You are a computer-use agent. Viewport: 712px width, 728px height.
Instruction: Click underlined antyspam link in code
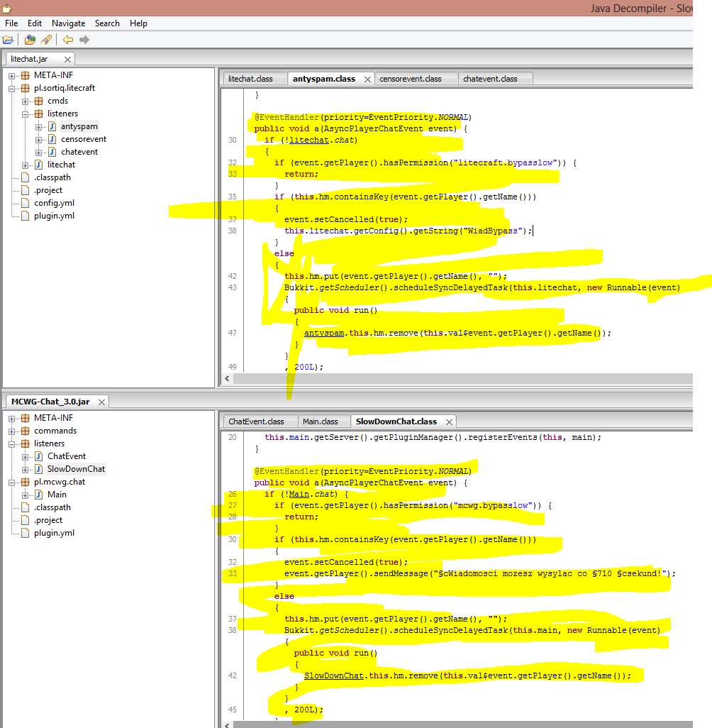coord(324,333)
